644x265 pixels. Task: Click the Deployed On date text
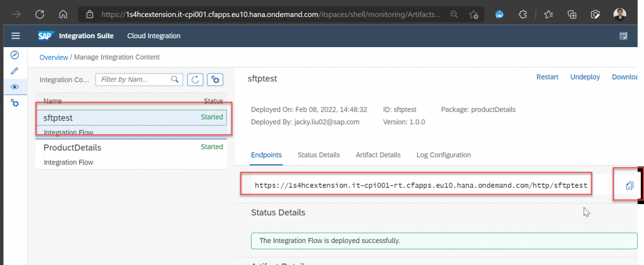click(x=309, y=110)
